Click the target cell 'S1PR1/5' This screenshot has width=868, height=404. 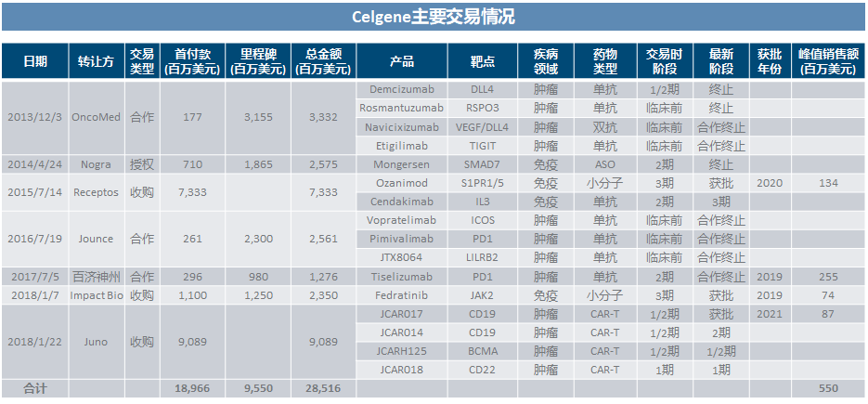[x=482, y=183]
